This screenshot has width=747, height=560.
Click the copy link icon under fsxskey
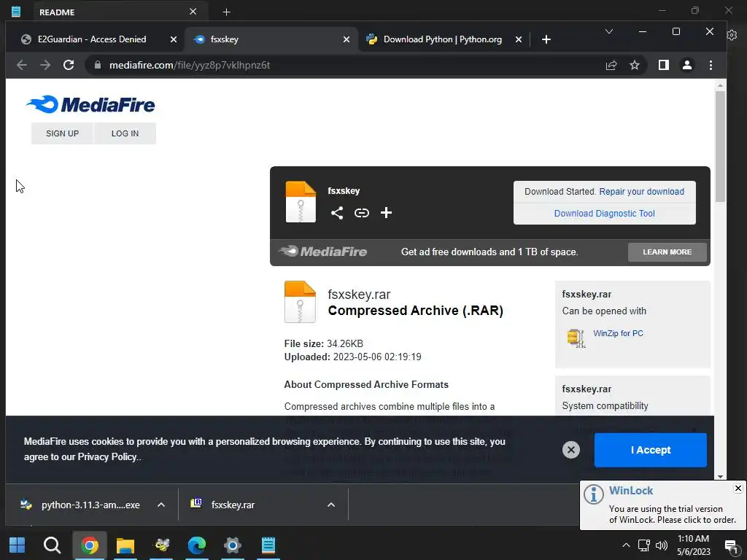point(362,213)
